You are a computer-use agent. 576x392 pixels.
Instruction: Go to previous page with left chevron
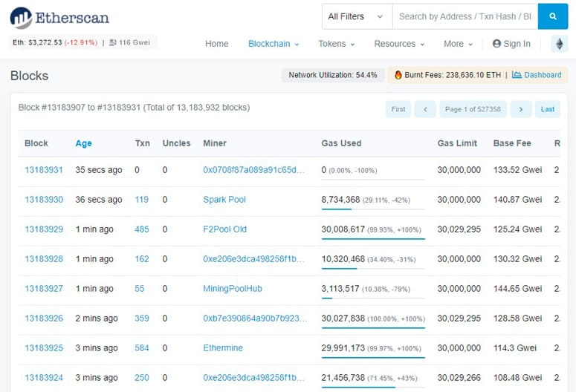coord(425,109)
